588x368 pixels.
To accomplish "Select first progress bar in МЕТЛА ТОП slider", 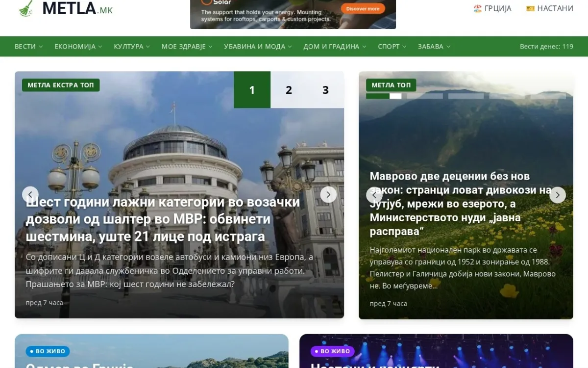I will [384, 96].
